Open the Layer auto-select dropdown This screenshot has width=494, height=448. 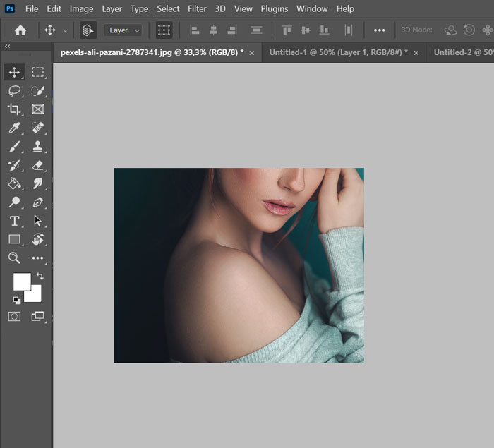point(123,30)
